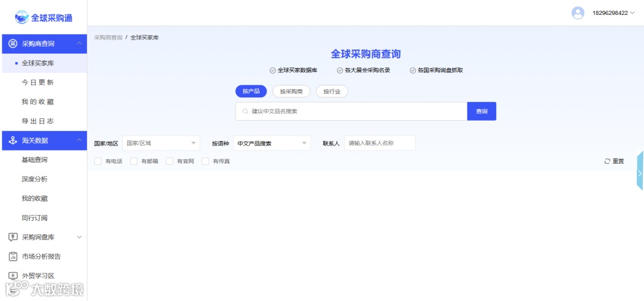Screen dimensions: 644x301
Task: Open the 18296298422 account dropdown
Action: (613, 13)
